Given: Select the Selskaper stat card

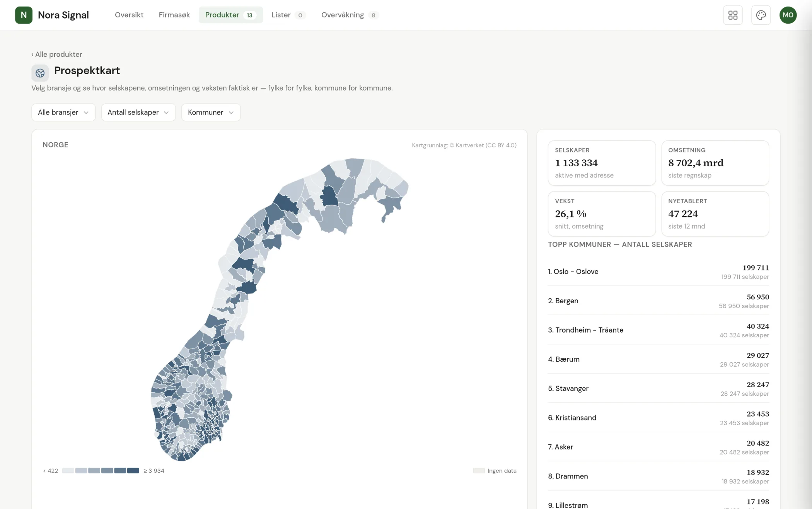Looking at the screenshot, I should pyautogui.click(x=602, y=163).
